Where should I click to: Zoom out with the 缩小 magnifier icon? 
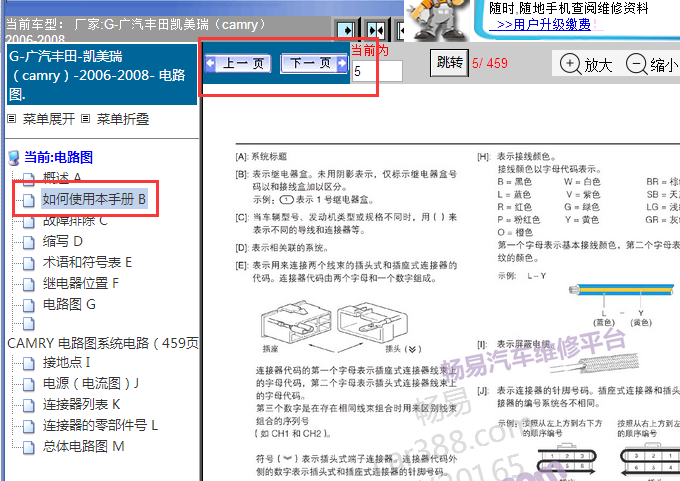[636, 64]
